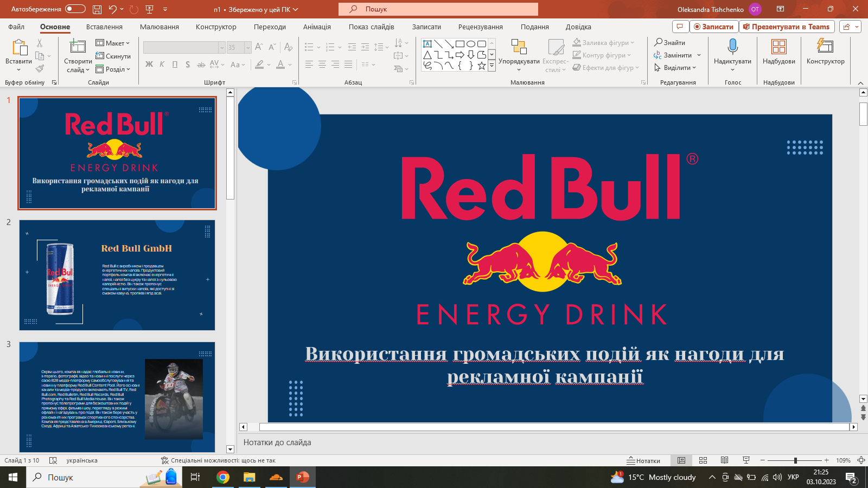Screen dimensions: 868x488
Task: Open File Explorer from taskbar
Action: (249, 477)
